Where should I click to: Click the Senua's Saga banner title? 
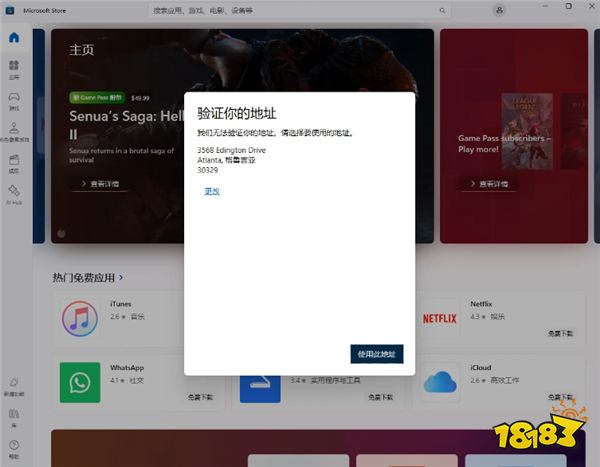[x=127, y=124]
